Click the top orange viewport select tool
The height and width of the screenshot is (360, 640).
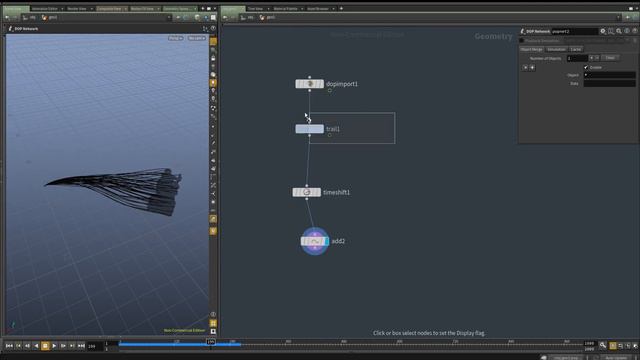click(213, 42)
